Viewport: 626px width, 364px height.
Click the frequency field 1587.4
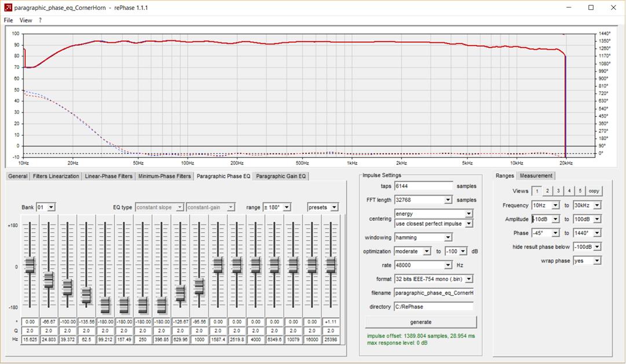(x=218, y=340)
